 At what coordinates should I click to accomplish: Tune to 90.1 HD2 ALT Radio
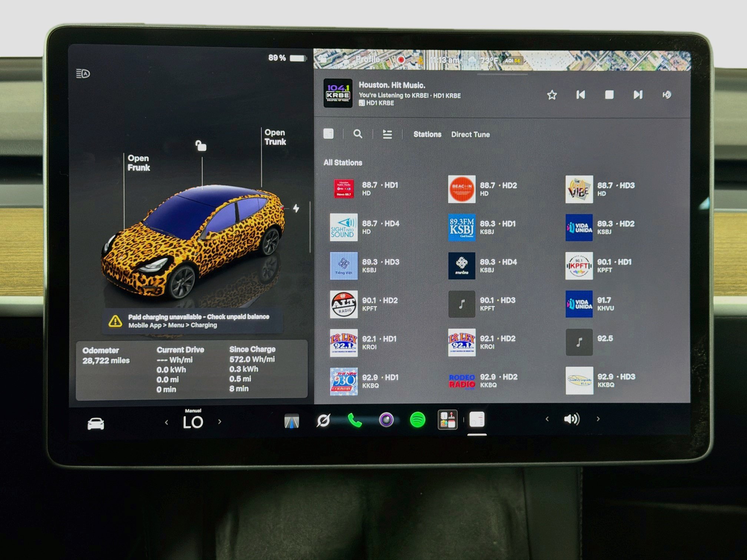click(364, 304)
